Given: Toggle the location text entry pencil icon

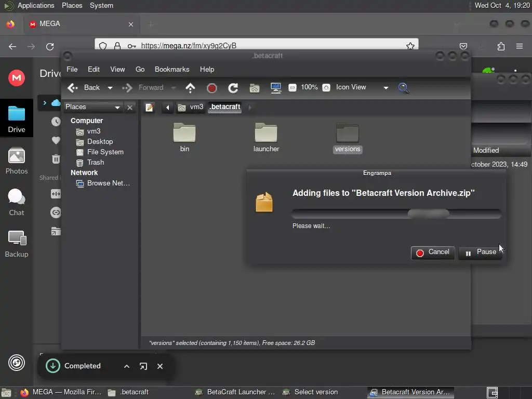Looking at the screenshot, I should point(149,108).
